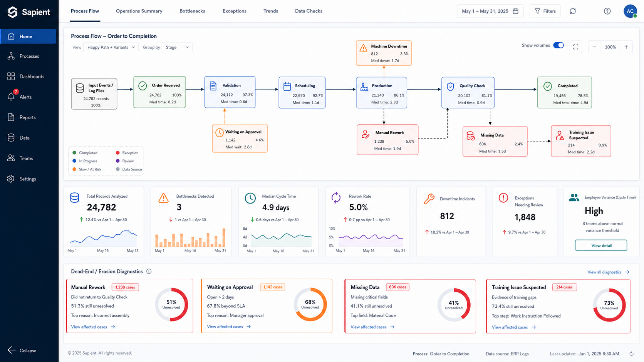Select the Order Received flow node
Viewport: 644px width, 362px height.
coord(159,92)
